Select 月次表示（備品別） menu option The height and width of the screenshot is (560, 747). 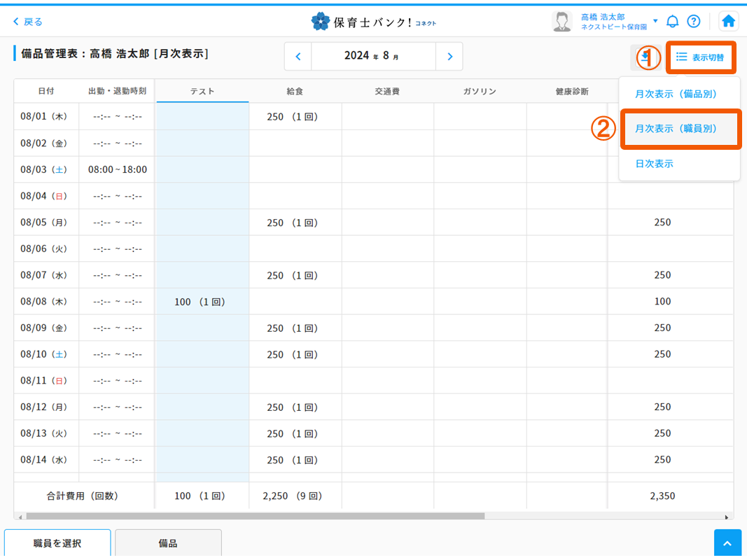[x=676, y=94]
